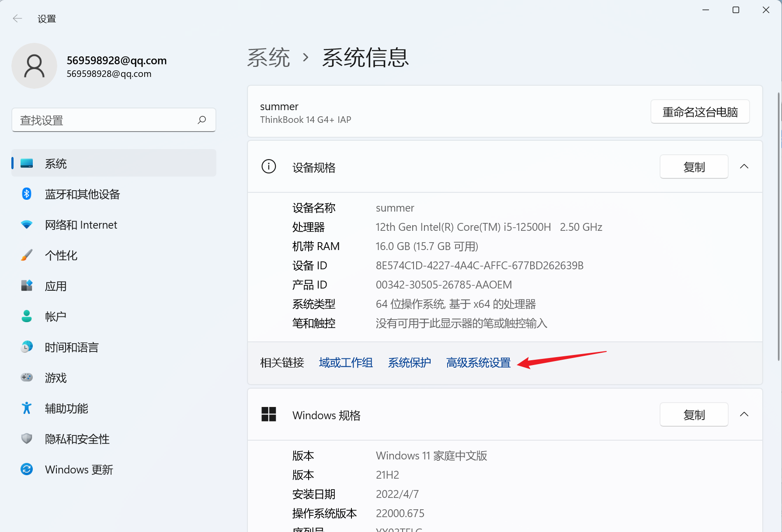This screenshot has width=782, height=532.
Task: Close the Settings window
Action: click(x=766, y=10)
